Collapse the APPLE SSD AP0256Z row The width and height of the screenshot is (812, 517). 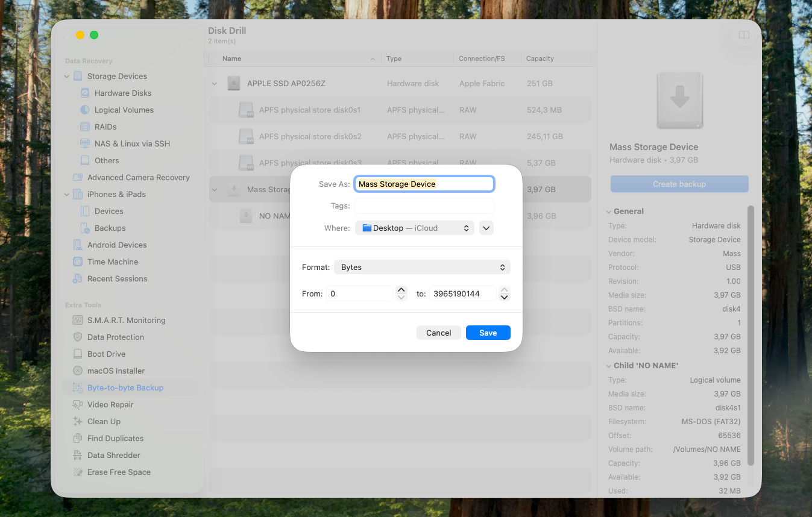pyautogui.click(x=215, y=84)
